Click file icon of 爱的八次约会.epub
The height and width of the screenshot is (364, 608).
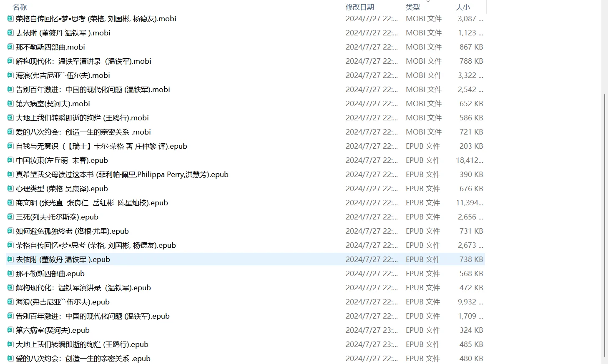pos(10,359)
